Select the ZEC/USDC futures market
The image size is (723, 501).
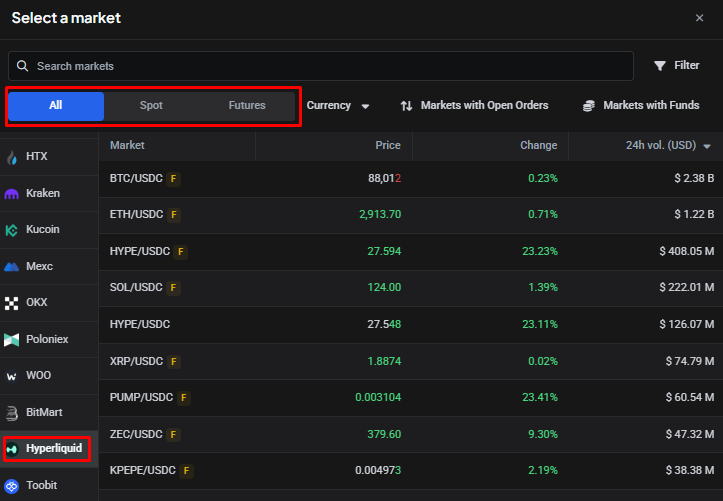pyautogui.click(x=411, y=435)
